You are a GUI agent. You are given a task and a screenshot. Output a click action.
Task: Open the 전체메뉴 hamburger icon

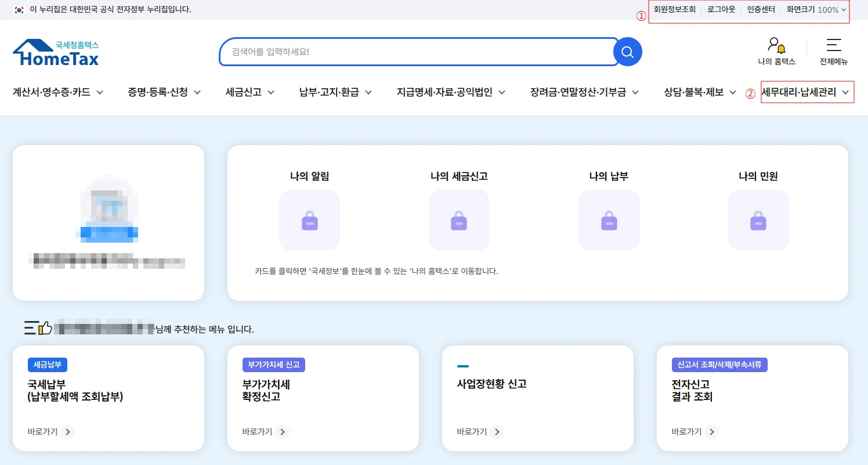coord(834,46)
